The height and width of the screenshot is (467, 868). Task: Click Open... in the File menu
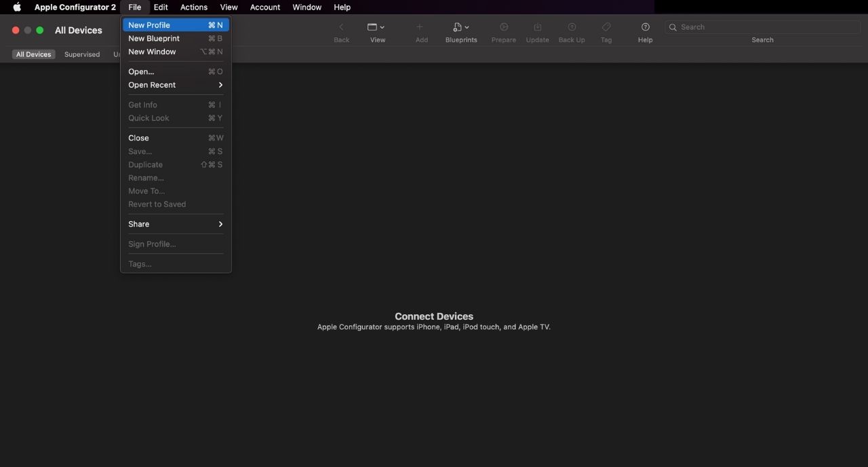click(176, 71)
